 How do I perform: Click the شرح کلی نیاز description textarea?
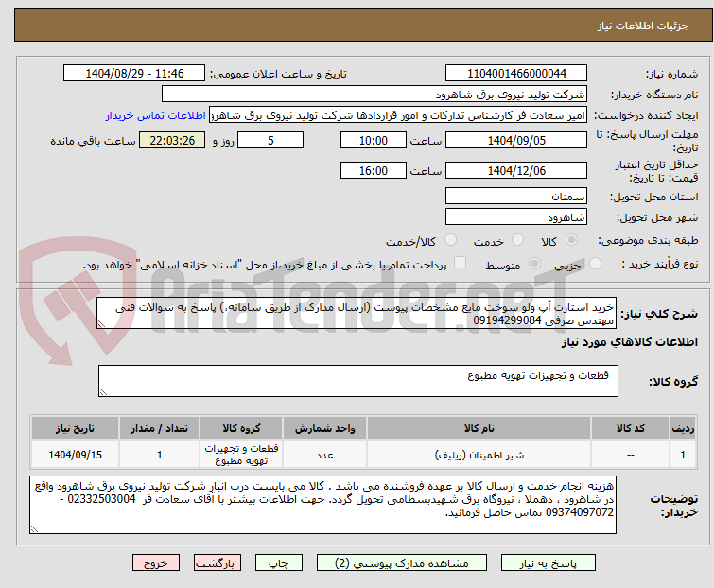tap(357, 313)
